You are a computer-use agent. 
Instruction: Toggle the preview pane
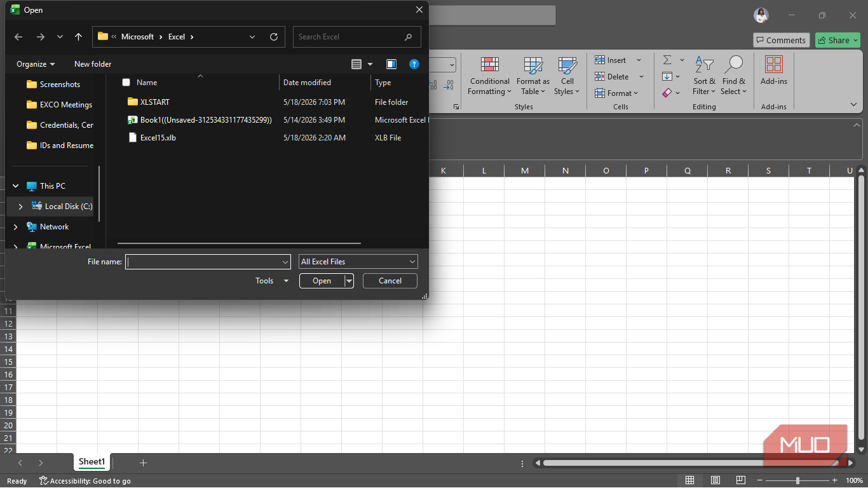(x=391, y=64)
